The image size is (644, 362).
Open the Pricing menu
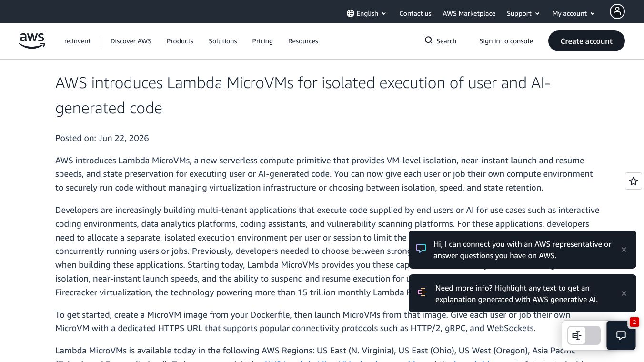coord(262,41)
